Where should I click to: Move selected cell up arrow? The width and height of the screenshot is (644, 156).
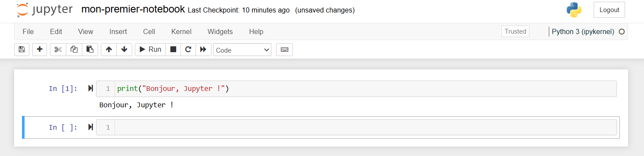(109, 50)
